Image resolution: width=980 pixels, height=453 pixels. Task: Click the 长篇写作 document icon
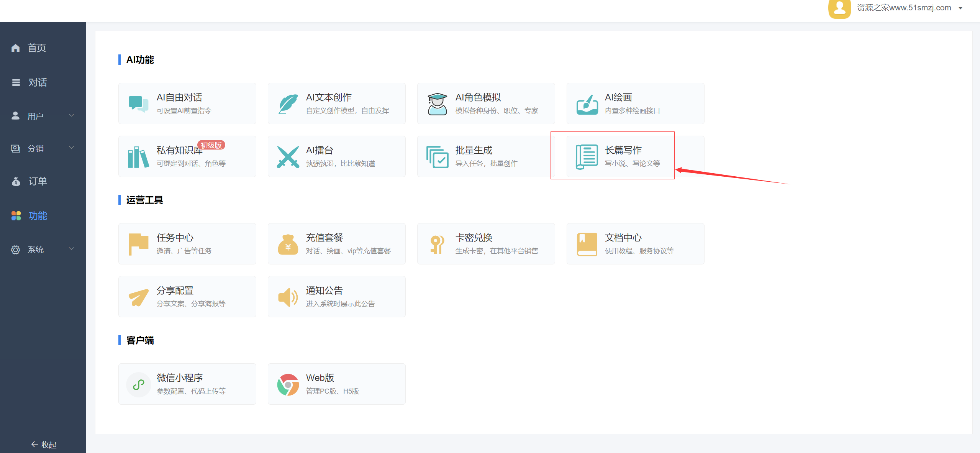point(587,157)
